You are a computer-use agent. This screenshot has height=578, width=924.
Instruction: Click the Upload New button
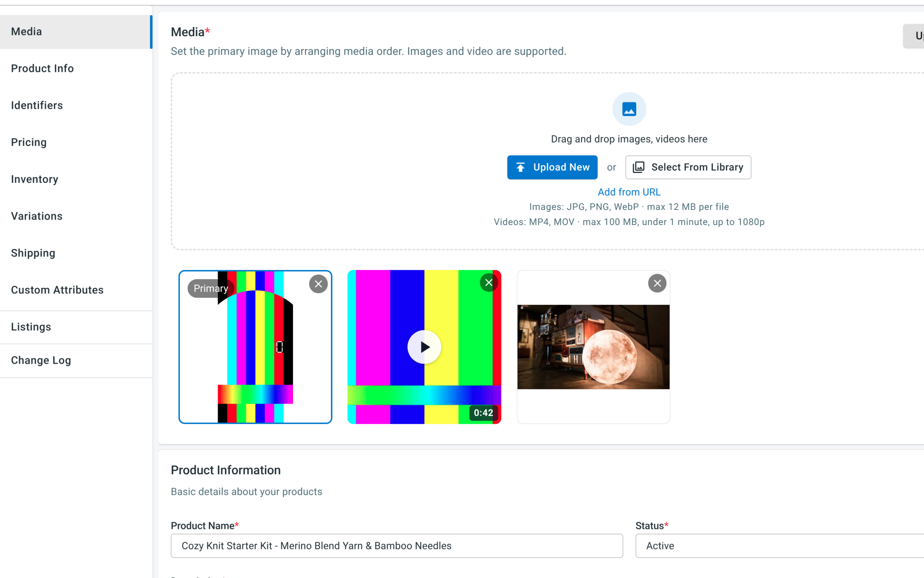pyautogui.click(x=552, y=167)
